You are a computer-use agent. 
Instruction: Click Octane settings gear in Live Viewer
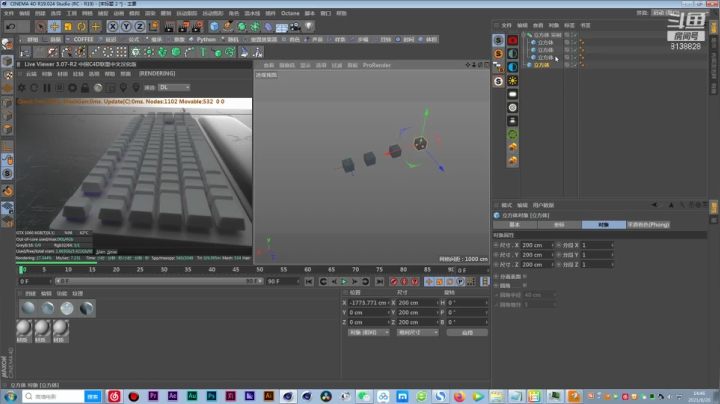pos(21,87)
